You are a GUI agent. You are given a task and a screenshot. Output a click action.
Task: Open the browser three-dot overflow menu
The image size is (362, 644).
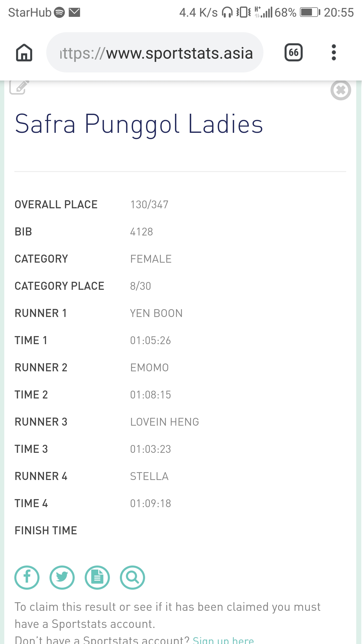[334, 53]
